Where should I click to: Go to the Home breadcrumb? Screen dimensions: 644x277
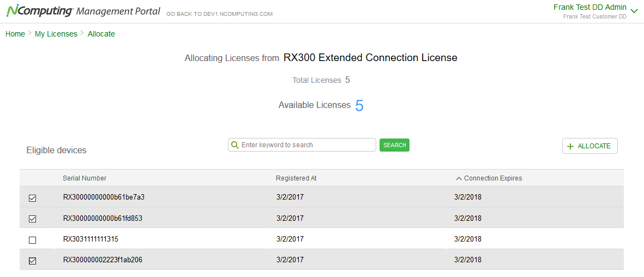click(15, 34)
